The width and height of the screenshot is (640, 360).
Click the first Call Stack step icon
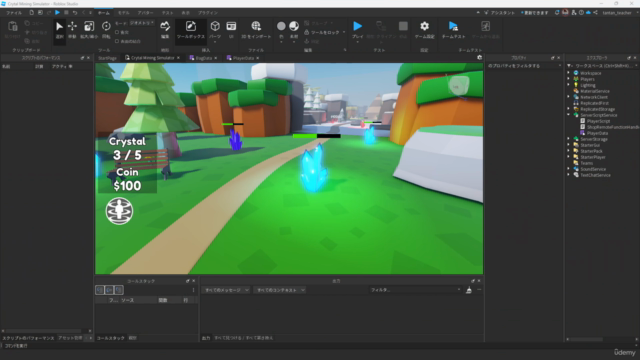tap(100, 290)
